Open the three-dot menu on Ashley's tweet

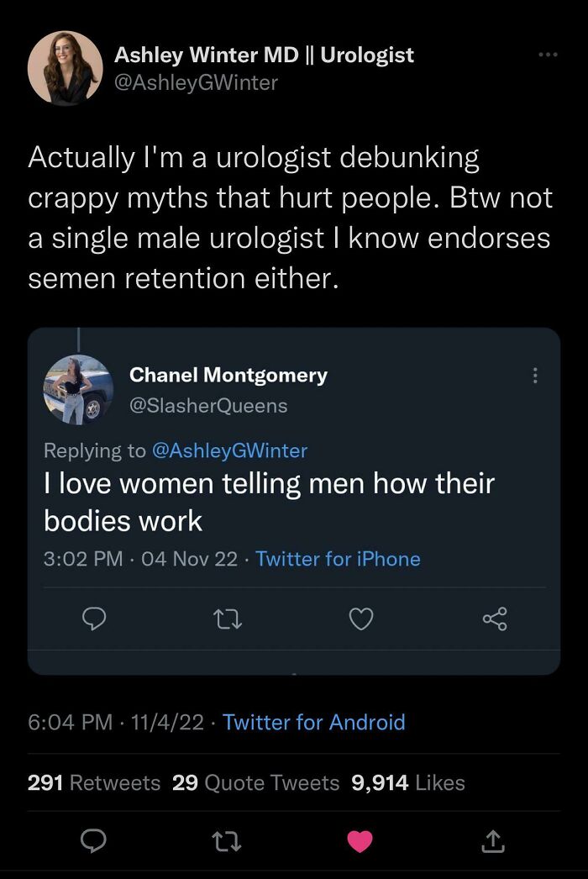[547, 54]
